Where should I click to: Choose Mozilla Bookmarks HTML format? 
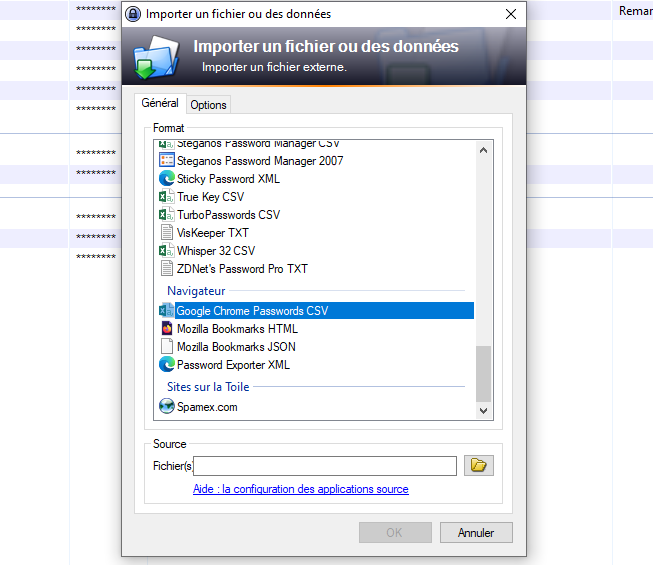237,329
